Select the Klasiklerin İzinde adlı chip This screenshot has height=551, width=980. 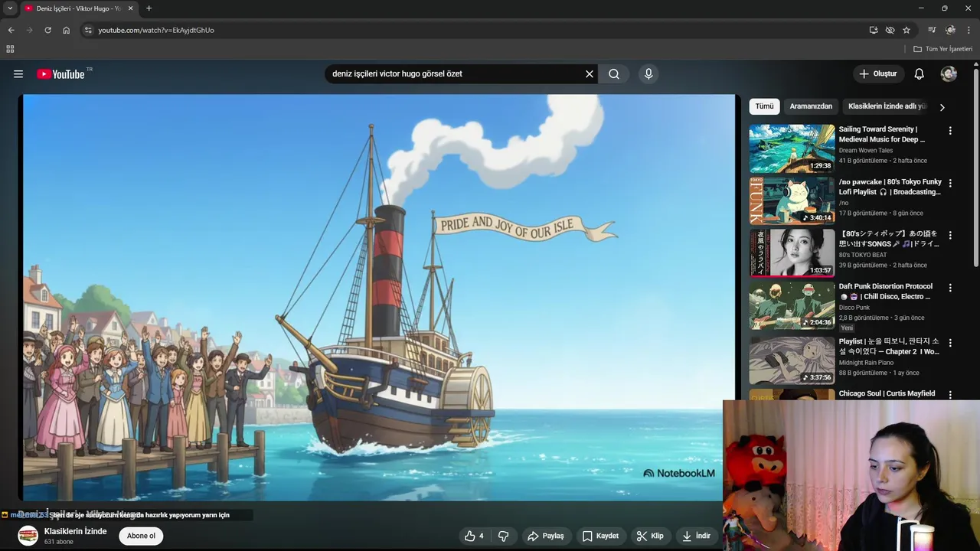887,106
